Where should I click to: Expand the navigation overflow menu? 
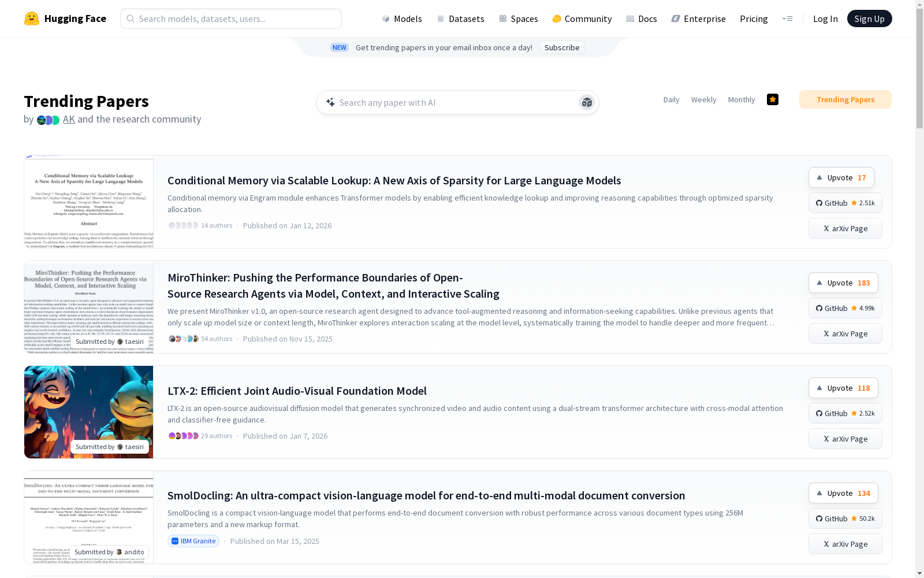pyautogui.click(x=787, y=18)
